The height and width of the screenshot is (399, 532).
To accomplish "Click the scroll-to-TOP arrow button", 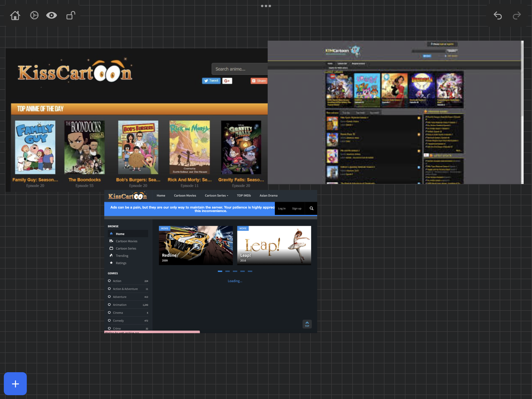I will pyautogui.click(x=307, y=324).
